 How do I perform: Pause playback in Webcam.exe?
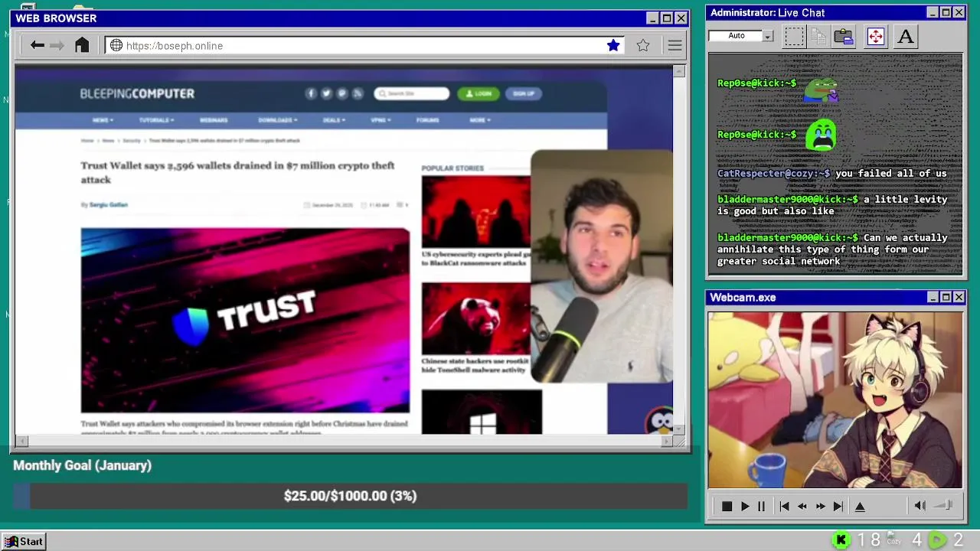click(761, 506)
